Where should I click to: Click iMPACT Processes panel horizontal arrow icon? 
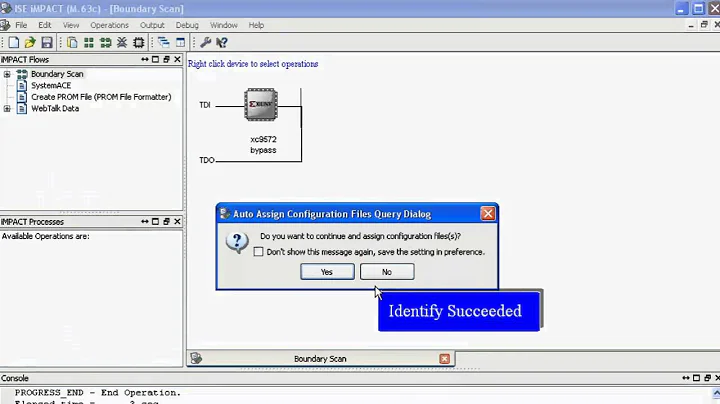[145, 221]
